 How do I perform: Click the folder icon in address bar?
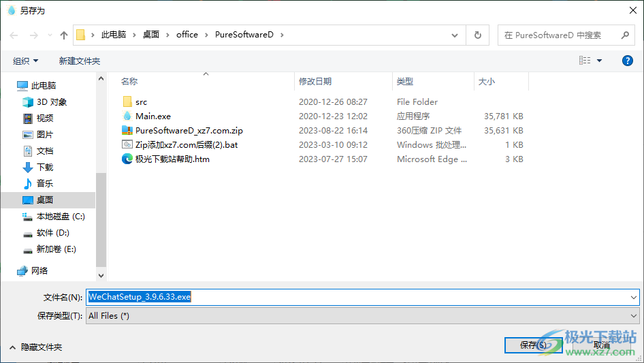(81, 35)
